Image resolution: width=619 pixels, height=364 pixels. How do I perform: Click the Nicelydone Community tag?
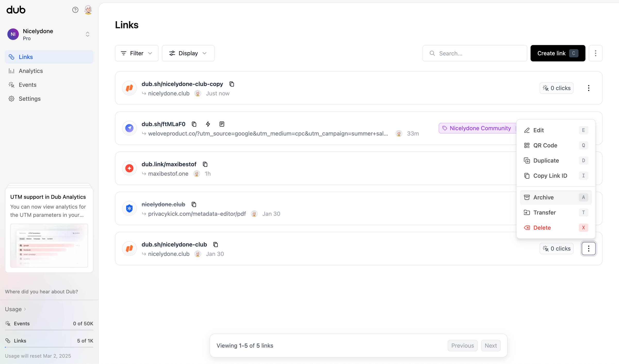pyautogui.click(x=477, y=128)
